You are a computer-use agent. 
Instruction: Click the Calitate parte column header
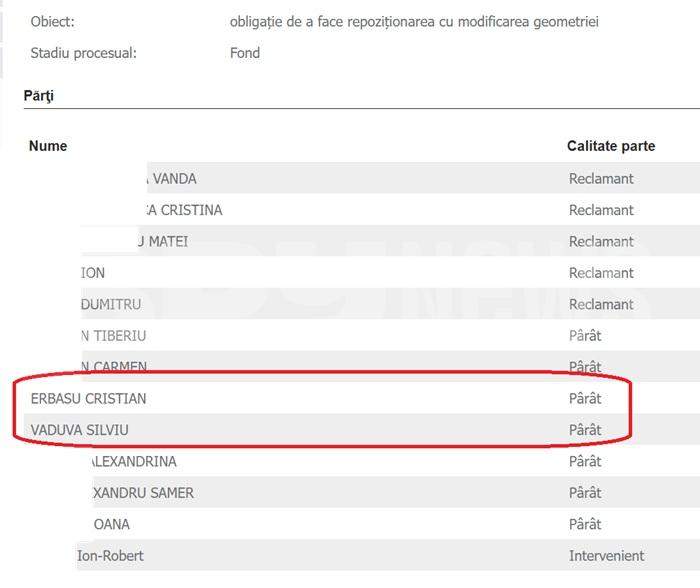pyautogui.click(x=611, y=146)
